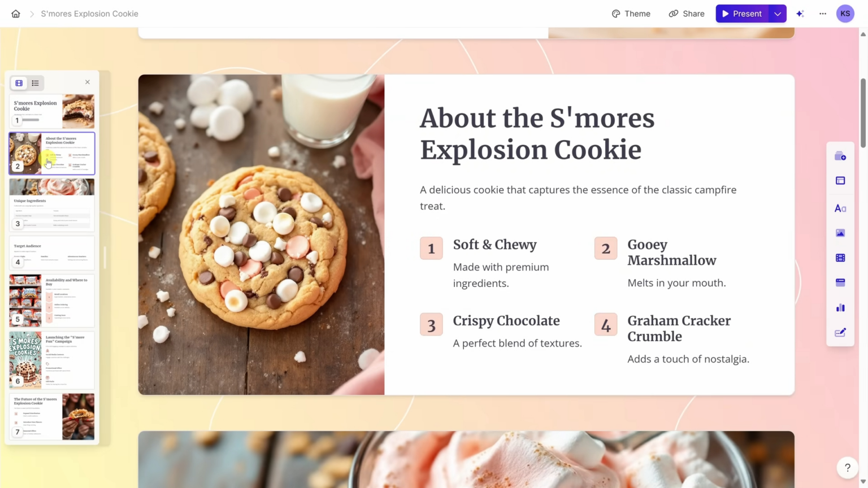This screenshot has height=488, width=868.
Task: Select the Target Audience slide thumbnail
Action: point(51,253)
